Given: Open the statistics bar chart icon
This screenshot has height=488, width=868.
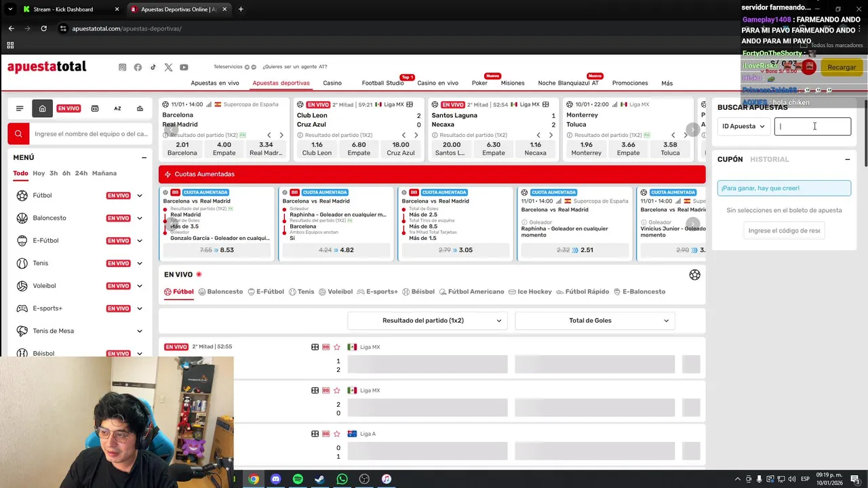Looking at the screenshot, I should click(140, 108).
